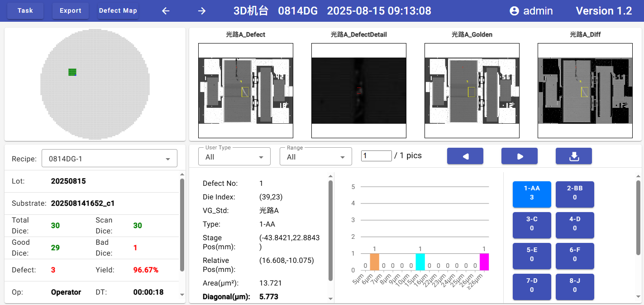Click the admin user account icon

coord(514,11)
